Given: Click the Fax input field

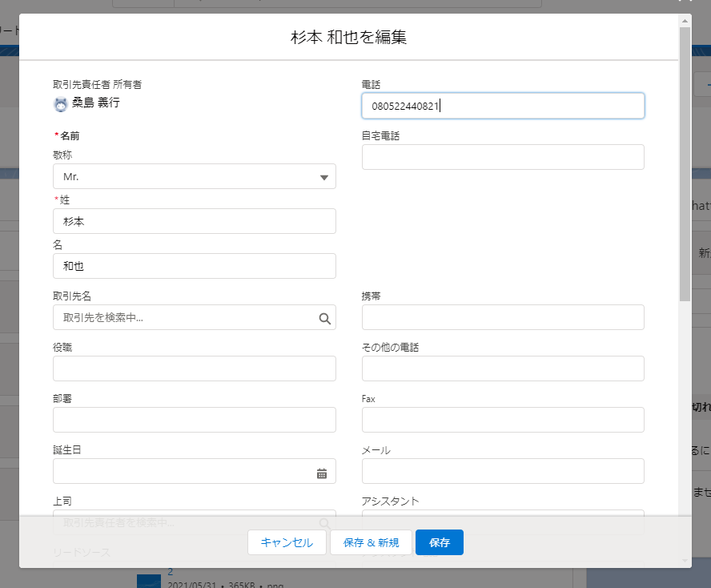Looking at the screenshot, I should click(x=503, y=420).
